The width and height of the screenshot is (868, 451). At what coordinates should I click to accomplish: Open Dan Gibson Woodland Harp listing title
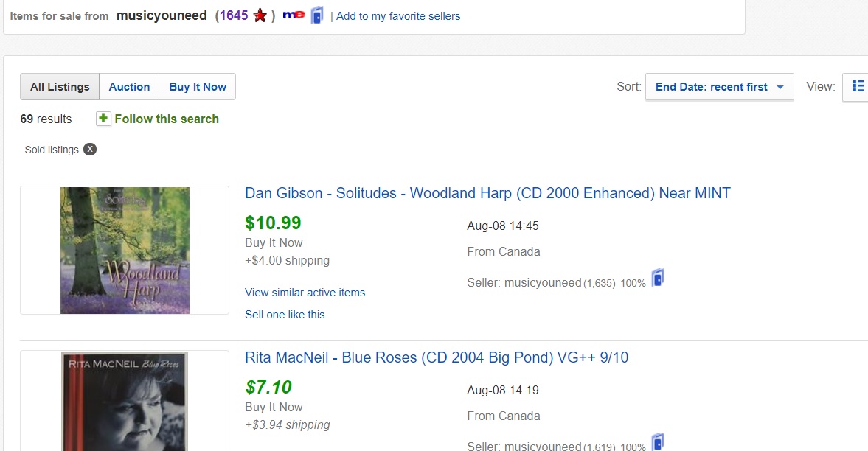[x=487, y=193]
